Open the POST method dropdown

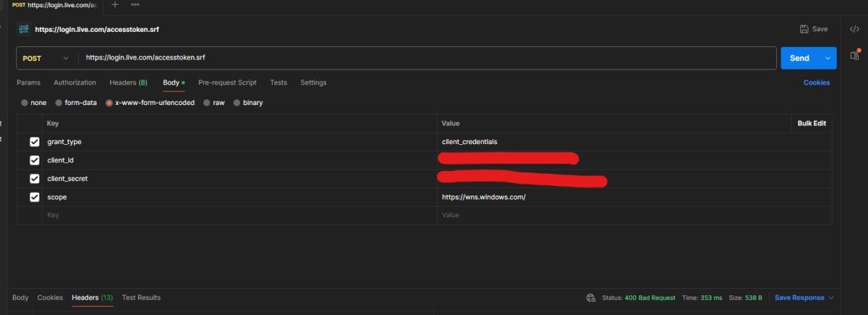click(47, 58)
